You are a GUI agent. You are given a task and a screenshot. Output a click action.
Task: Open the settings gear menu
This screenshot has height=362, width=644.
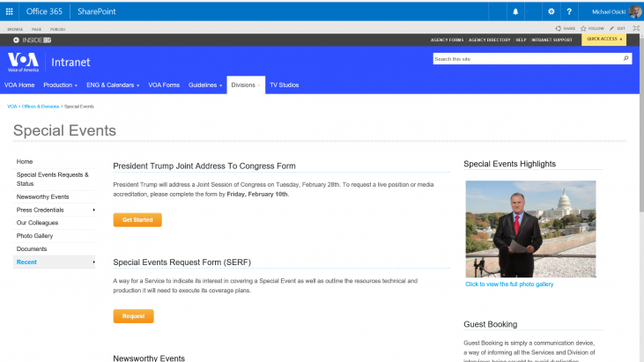pyautogui.click(x=551, y=11)
